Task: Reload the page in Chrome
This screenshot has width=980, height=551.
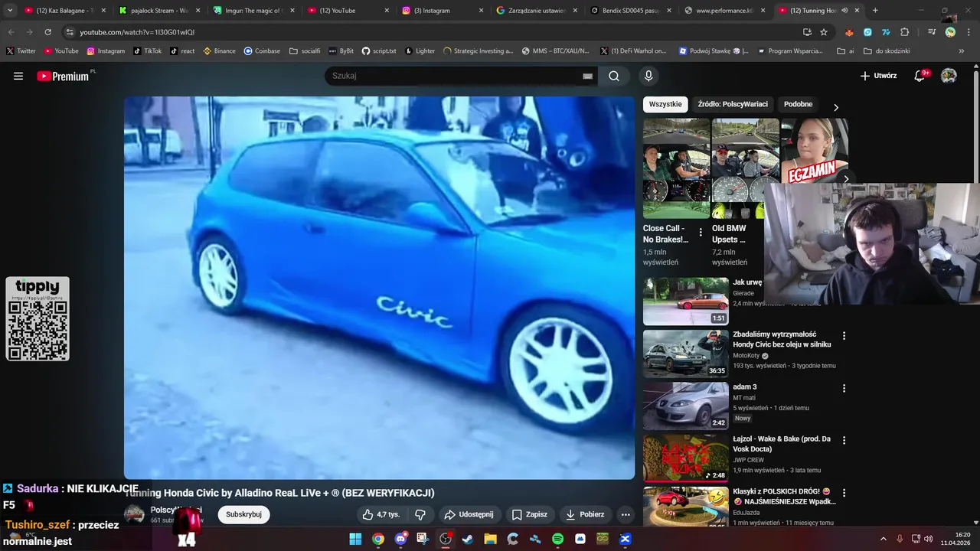Action: click(x=47, y=32)
